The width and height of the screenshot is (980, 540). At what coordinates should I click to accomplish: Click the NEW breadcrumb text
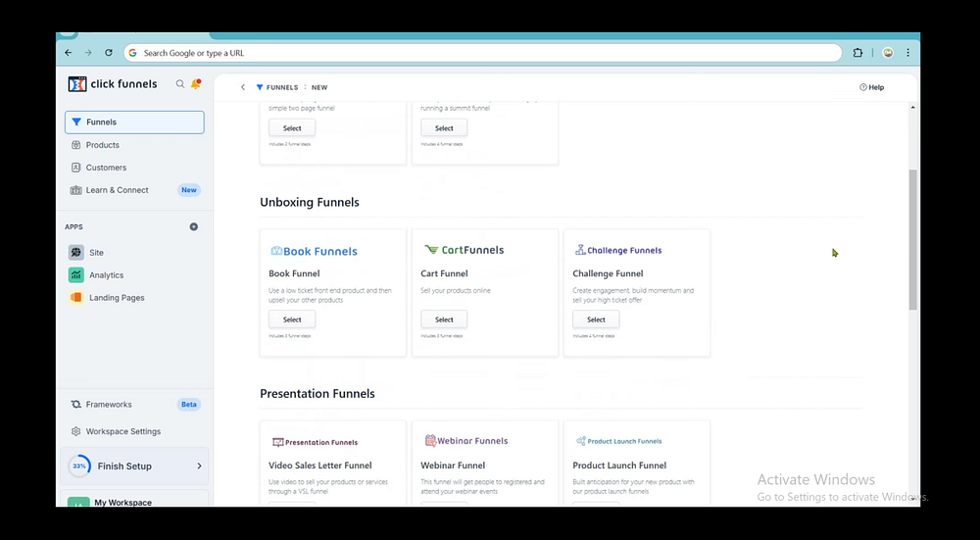[x=319, y=87]
